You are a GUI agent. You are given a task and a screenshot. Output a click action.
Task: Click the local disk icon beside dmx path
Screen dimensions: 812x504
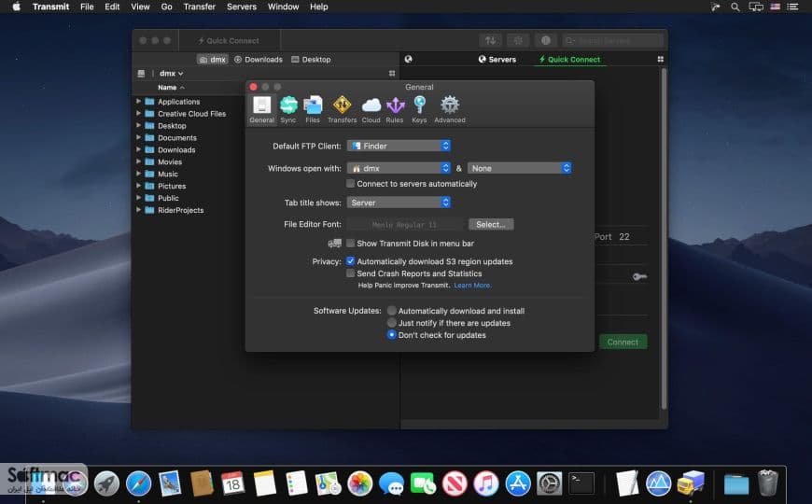pos(141,74)
